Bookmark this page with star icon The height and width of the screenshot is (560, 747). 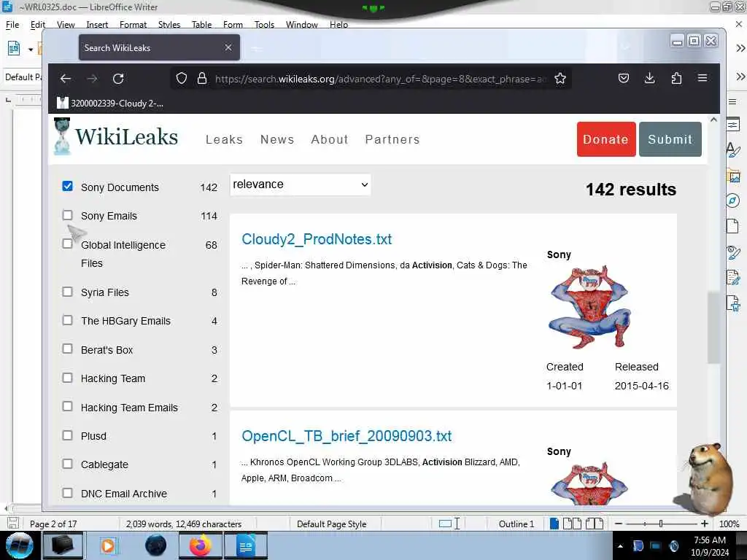click(x=560, y=78)
